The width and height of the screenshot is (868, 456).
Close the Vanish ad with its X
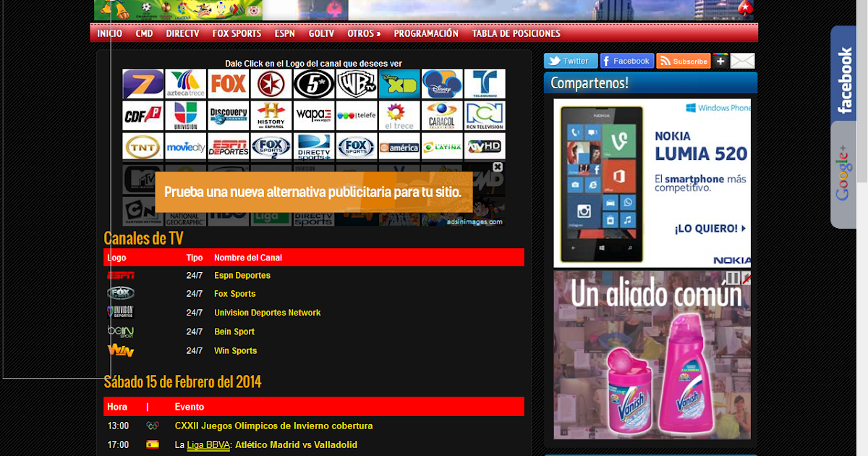(746, 277)
